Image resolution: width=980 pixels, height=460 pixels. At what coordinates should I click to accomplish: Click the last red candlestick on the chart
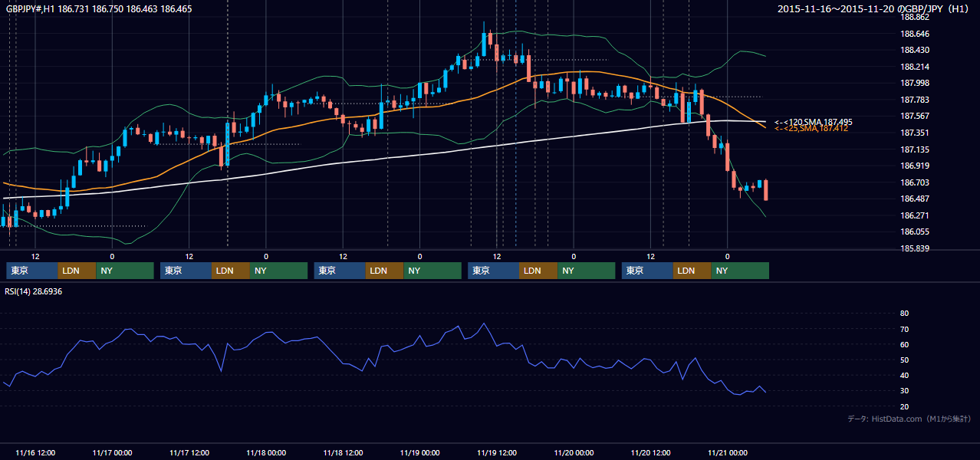point(765,190)
